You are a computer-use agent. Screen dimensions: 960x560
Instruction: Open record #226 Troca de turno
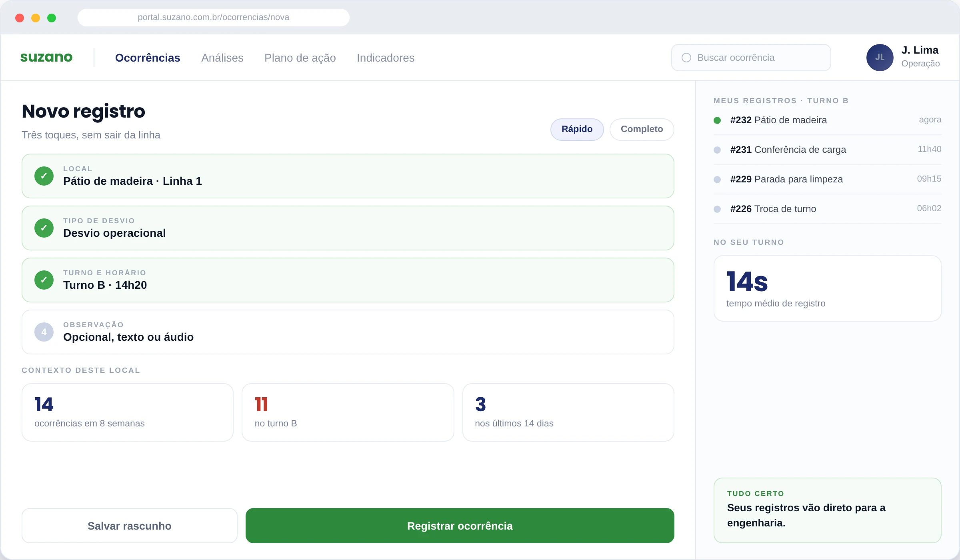827,209
